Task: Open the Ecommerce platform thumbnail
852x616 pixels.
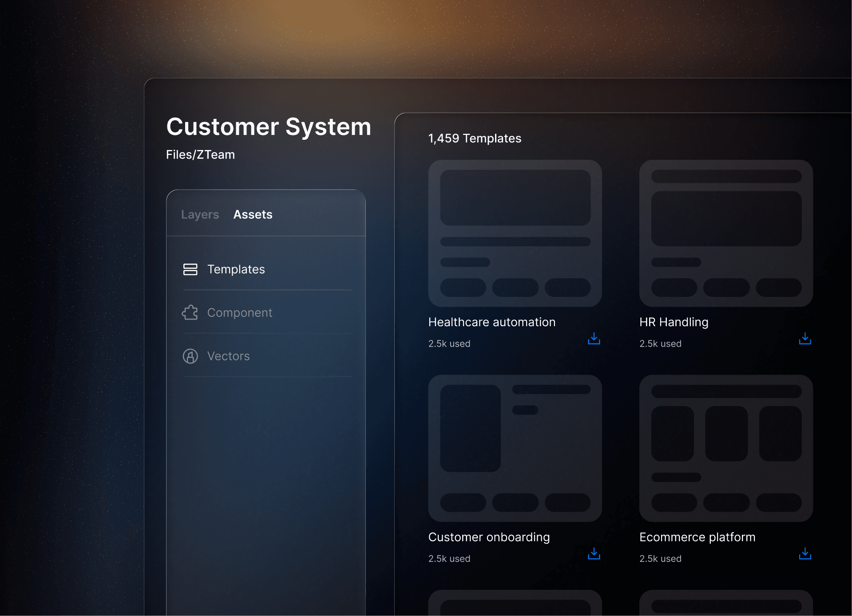Action: [726, 448]
